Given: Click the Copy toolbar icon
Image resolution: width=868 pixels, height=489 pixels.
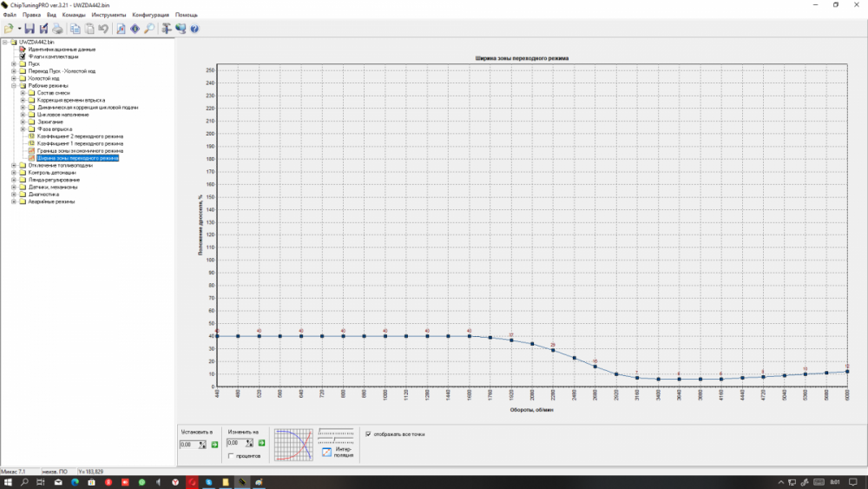Looking at the screenshot, I should pyautogui.click(x=76, y=29).
